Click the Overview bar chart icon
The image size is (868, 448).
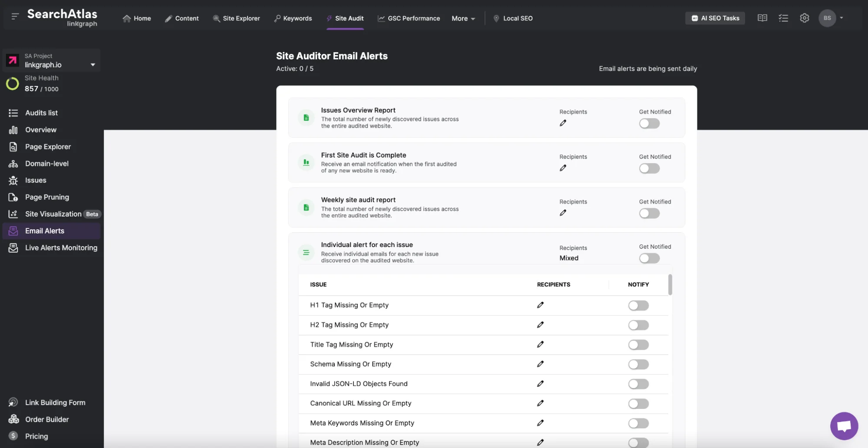13,130
